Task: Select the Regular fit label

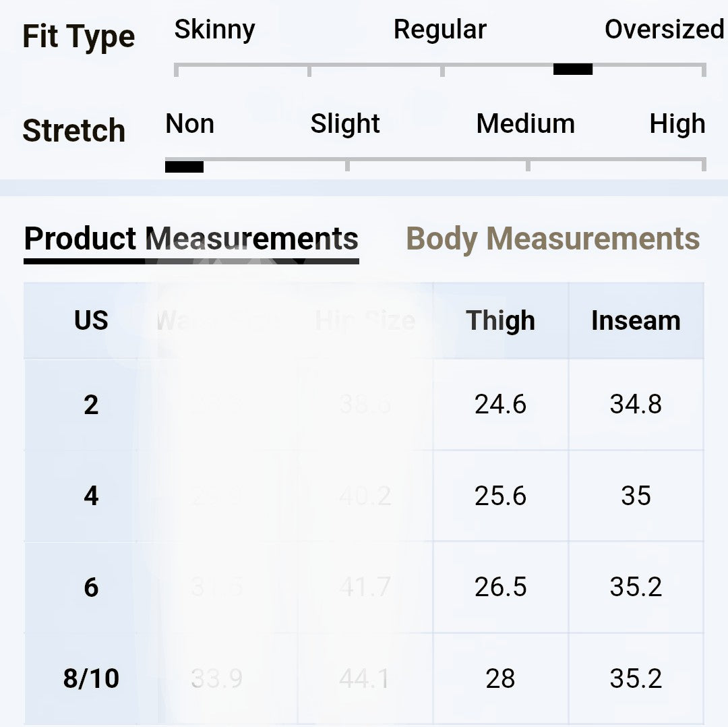Action: [439, 30]
